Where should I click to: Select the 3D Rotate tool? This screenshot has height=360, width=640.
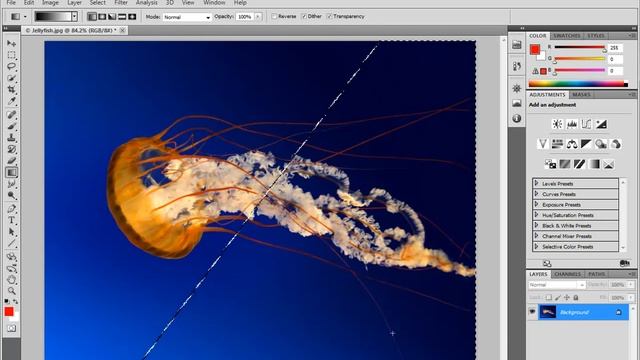[x=11, y=257]
